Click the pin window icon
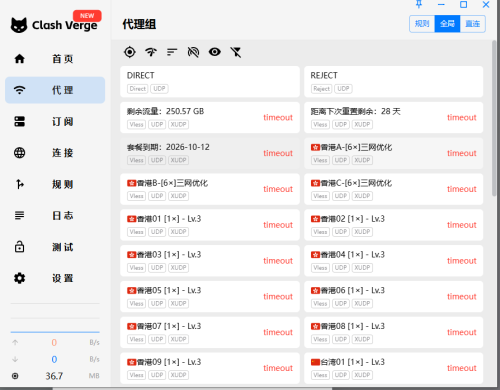The image size is (500, 390). [x=419, y=4]
